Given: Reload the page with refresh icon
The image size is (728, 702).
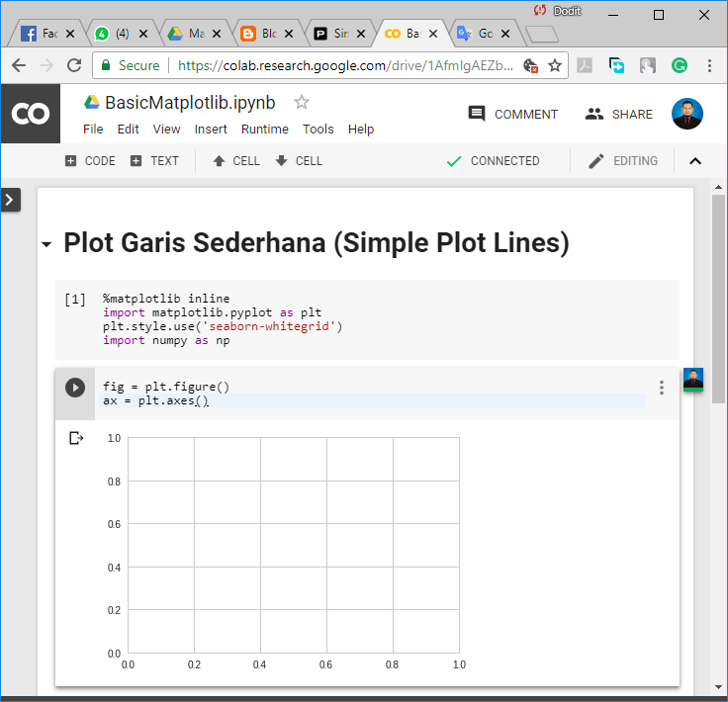Looking at the screenshot, I should [x=74, y=65].
